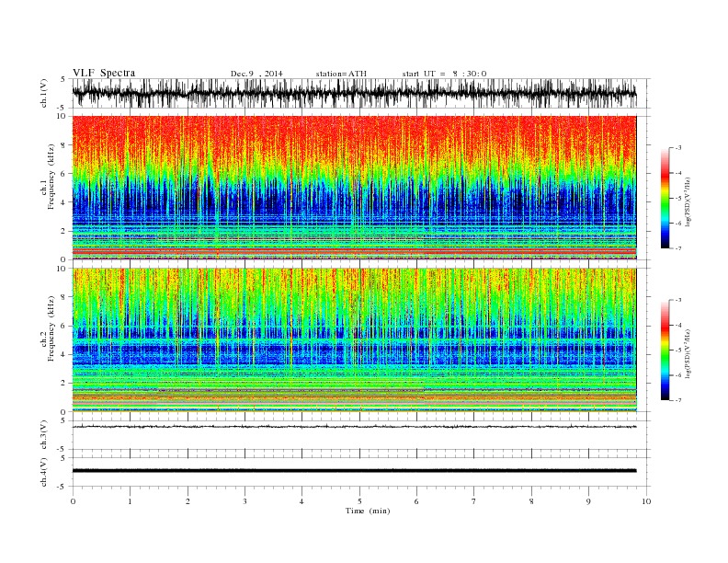Click the ch.2 "Frequency (kHz)" axis label
Viewport: 728px width, 563px height.
(51, 328)
